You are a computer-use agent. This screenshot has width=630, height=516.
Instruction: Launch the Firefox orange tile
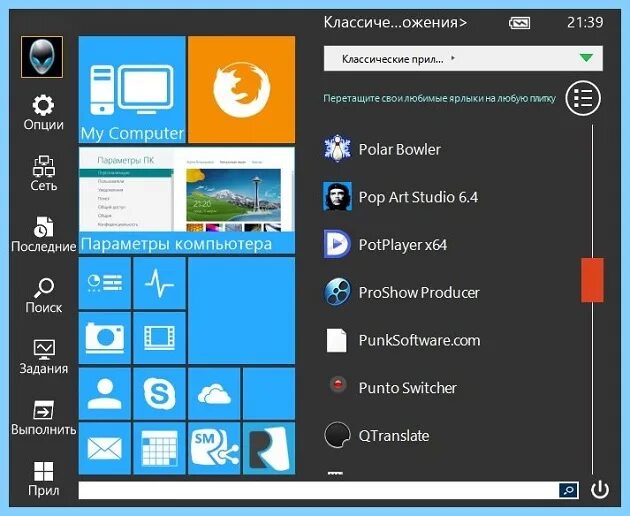tap(241, 89)
